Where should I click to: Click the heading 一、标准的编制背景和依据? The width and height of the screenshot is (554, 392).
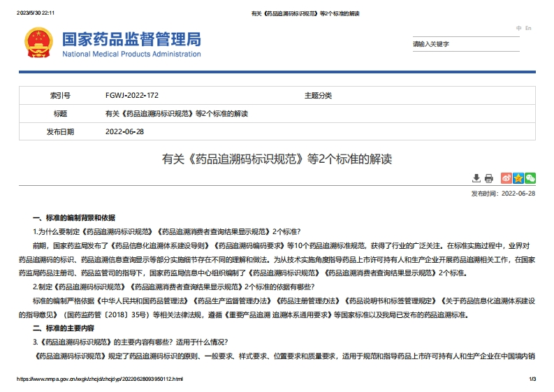(74, 218)
